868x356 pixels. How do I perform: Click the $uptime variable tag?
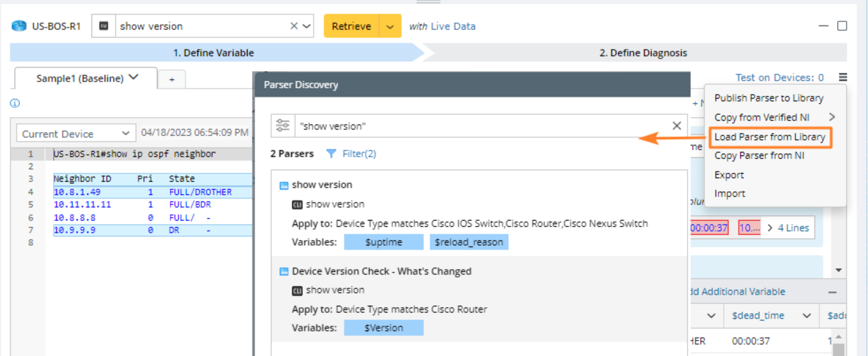[384, 242]
